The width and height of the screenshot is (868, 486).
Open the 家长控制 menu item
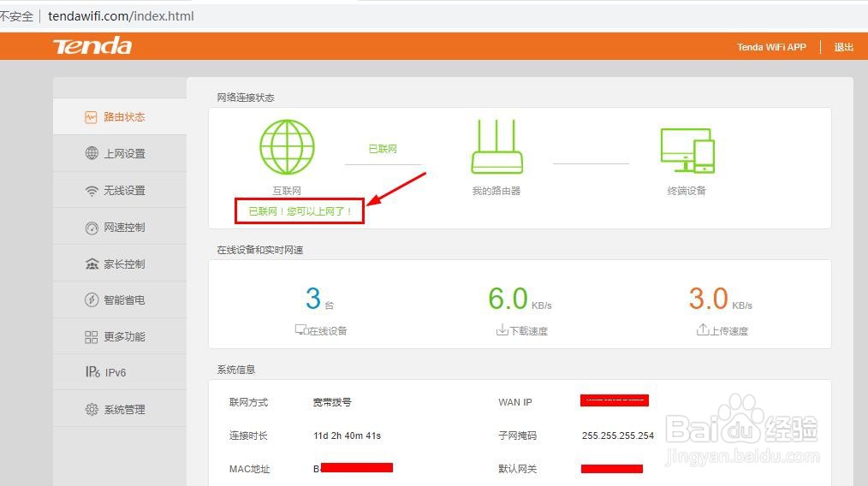point(120,264)
